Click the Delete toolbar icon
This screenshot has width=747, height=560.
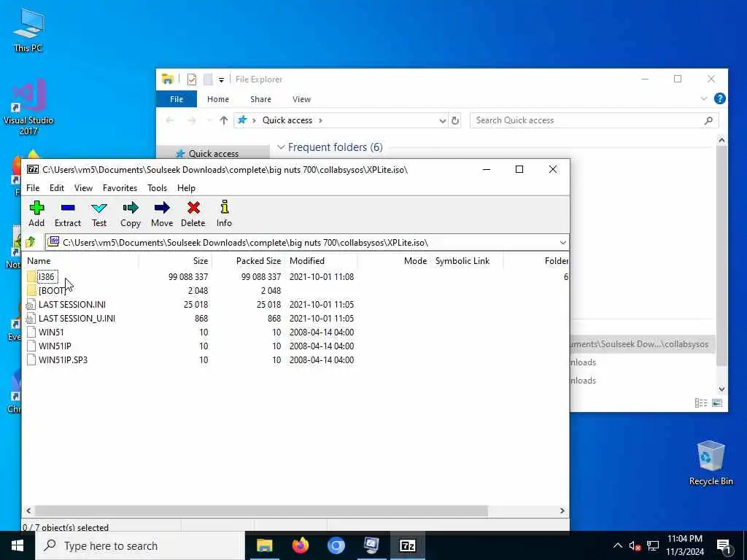(193, 214)
